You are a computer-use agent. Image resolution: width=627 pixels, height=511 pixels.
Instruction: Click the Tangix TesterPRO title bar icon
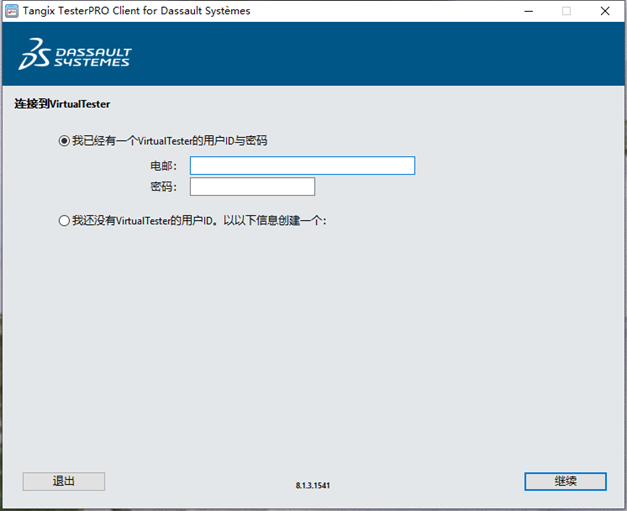tap(10, 11)
